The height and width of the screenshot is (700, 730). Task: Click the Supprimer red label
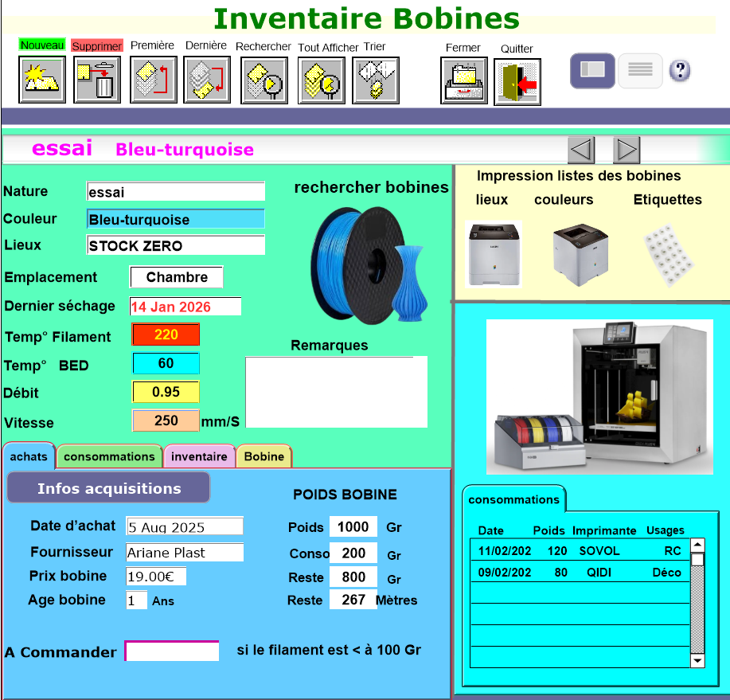[x=97, y=45]
